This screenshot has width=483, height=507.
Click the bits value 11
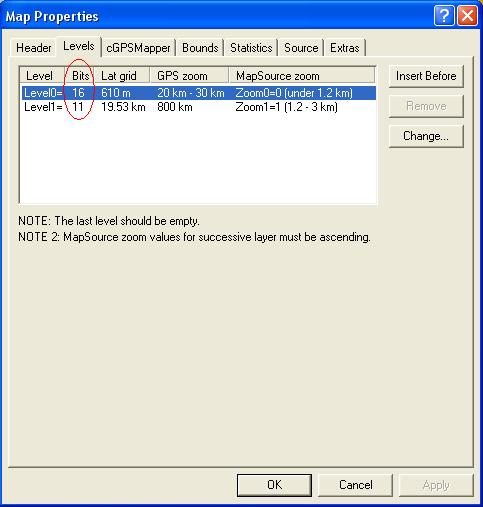[78, 107]
